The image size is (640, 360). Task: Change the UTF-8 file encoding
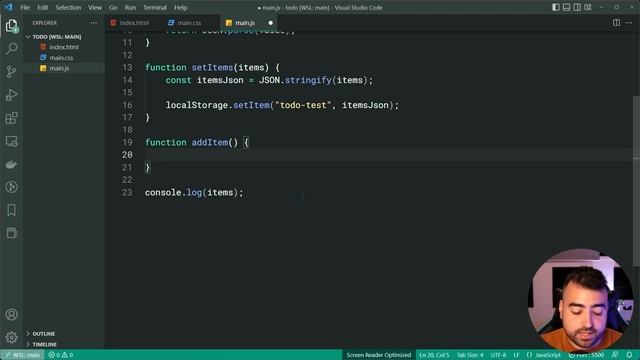(498, 355)
